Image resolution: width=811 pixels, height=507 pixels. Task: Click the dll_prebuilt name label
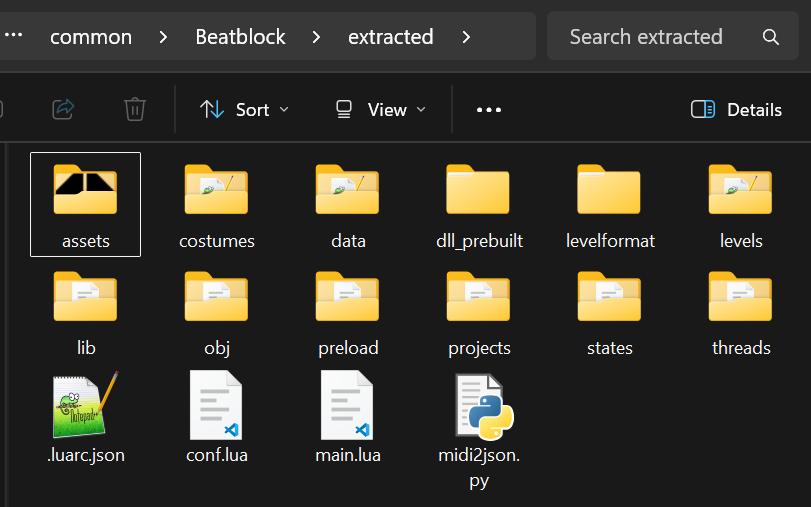pos(479,241)
